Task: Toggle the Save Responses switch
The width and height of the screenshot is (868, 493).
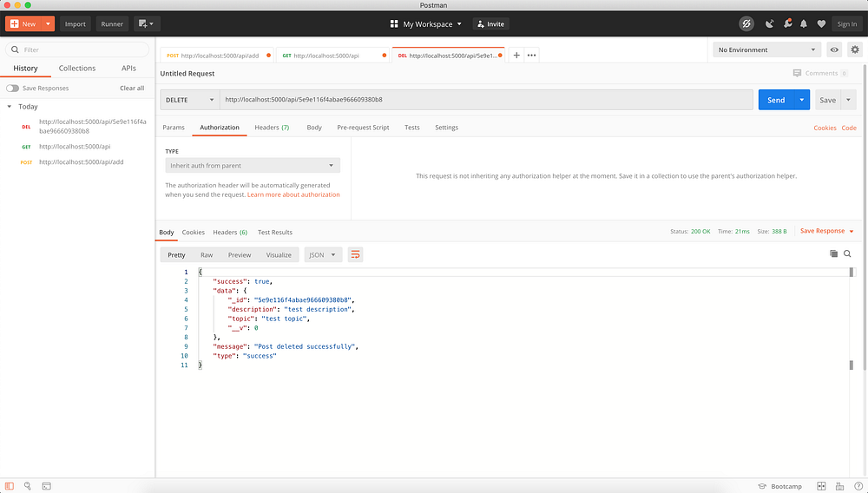Action: (13, 89)
